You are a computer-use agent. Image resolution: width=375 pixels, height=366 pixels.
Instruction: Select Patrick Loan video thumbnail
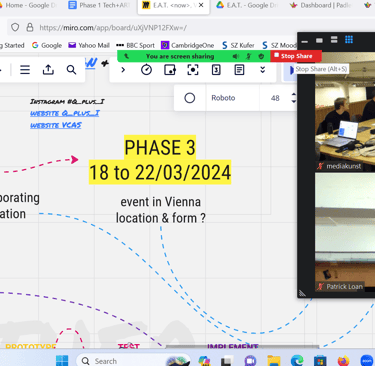coord(345,232)
